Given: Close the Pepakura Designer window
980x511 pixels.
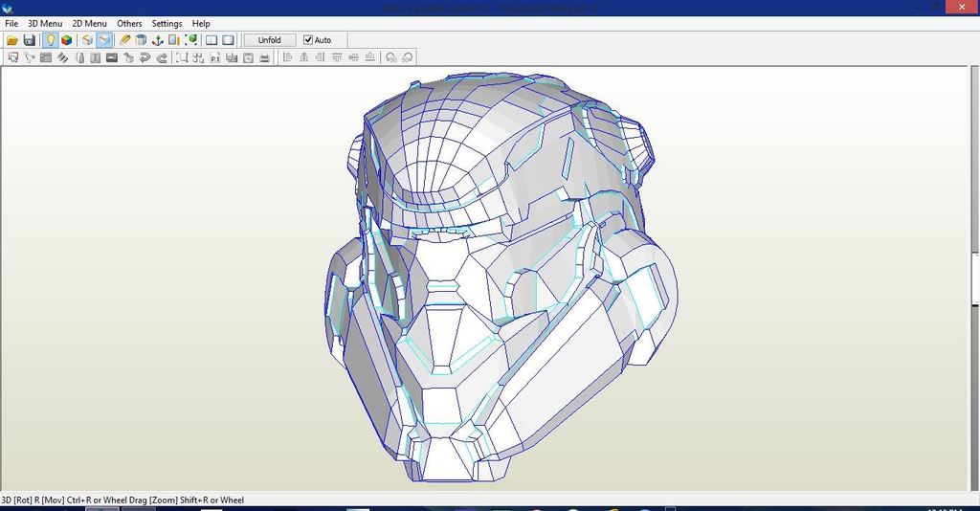Looking at the screenshot, I should click(x=961, y=7).
